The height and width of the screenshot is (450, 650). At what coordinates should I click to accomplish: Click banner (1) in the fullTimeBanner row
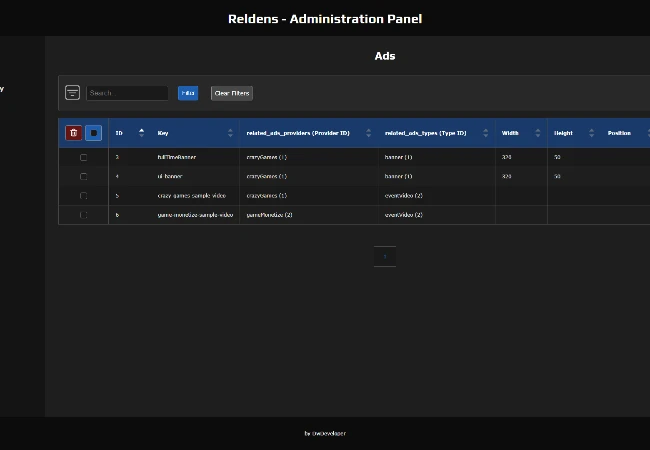click(398, 157)
